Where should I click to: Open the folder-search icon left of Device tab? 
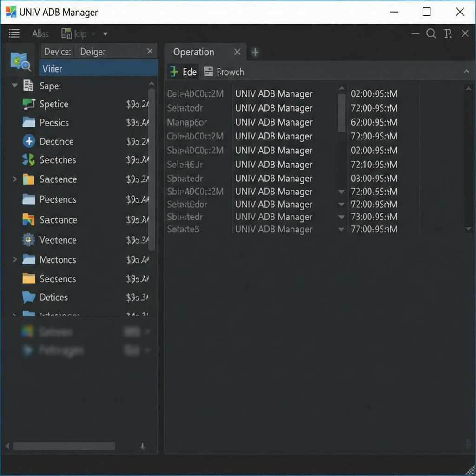pyautogui.click(x=20, y=61)
